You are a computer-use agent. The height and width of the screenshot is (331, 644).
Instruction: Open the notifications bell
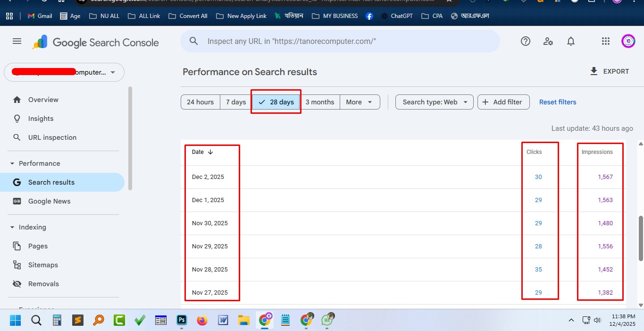pos(571,42)
